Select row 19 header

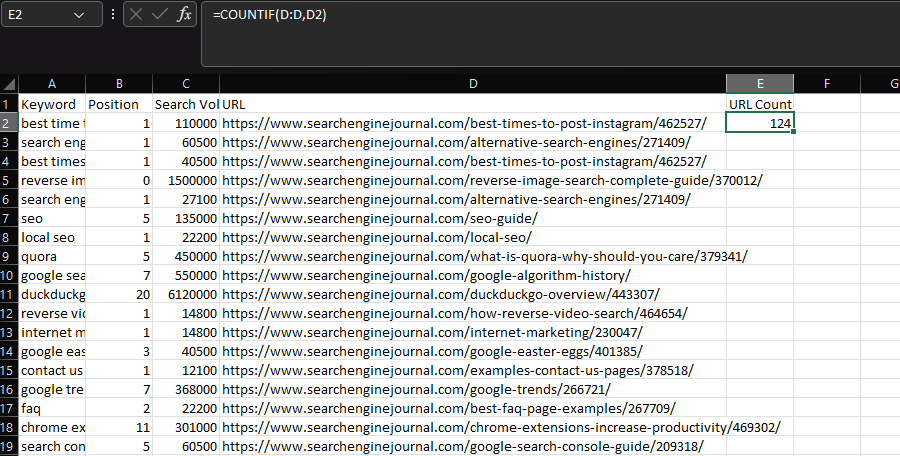[9, 446]
